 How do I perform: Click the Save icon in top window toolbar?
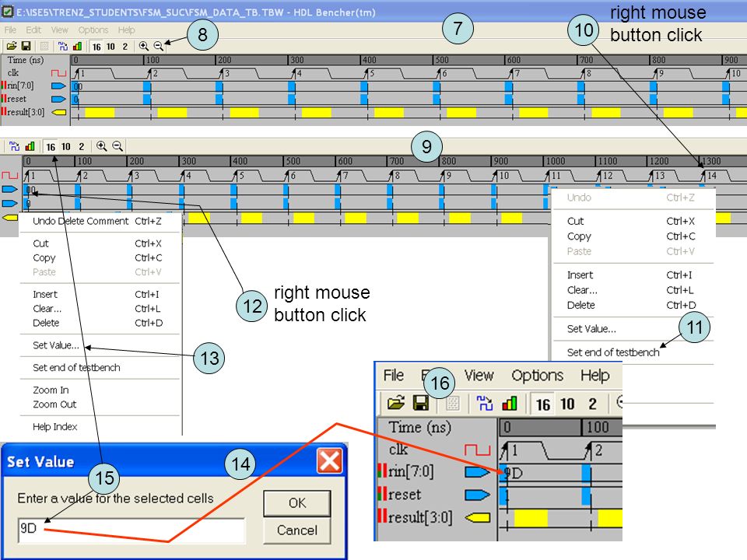coord(26,46)
